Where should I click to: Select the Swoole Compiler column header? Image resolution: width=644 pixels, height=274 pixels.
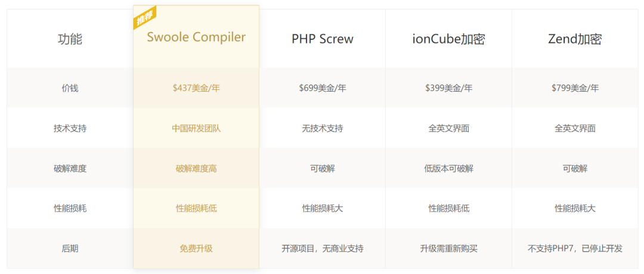tap(196, 37)
